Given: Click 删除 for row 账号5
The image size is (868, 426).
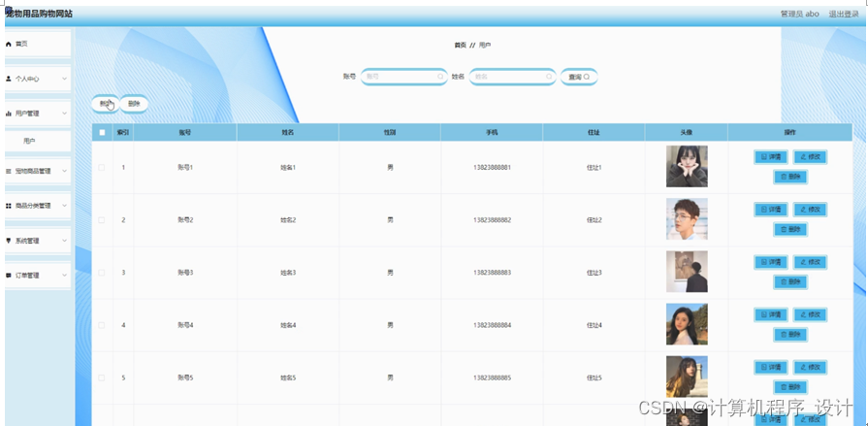Looking at the screenshot, I should 790,387.
